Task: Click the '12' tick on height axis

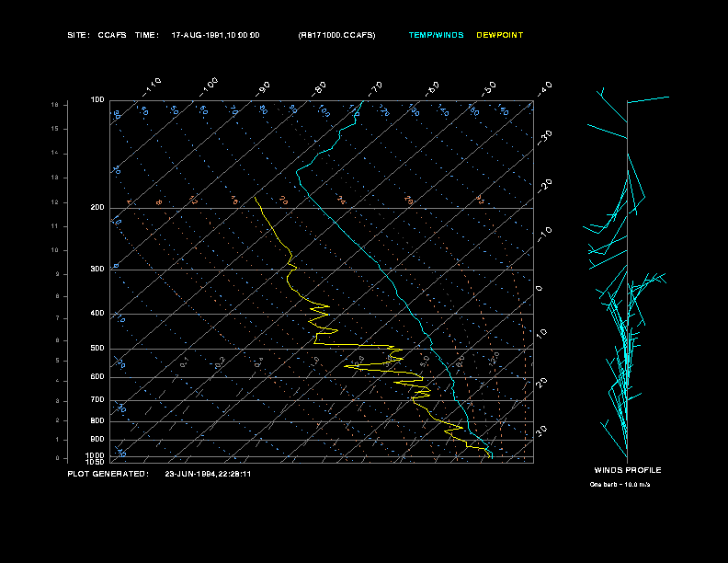Action: pos(55,202)
